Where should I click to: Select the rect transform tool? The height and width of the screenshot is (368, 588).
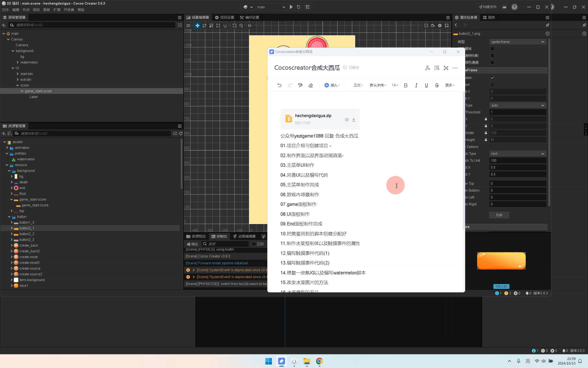[x=218, y=25]
